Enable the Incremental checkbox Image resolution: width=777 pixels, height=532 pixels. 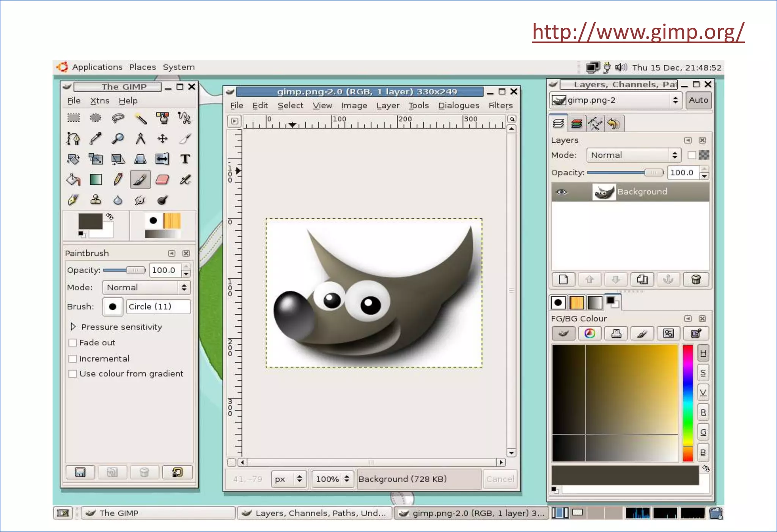click(x=73, y=359)
